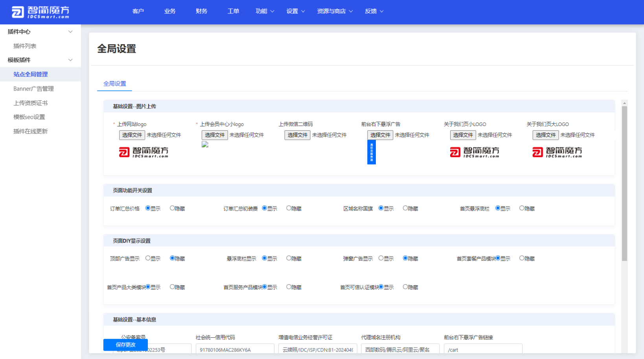
Task: Click the blue floating ad preview image
Action: [x=371, y=152]
